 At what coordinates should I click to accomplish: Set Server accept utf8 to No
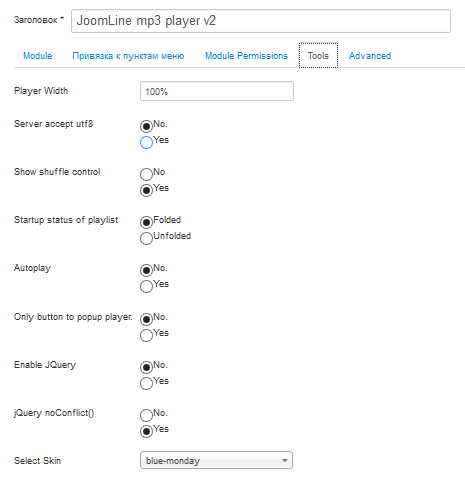tap(146, 126)
